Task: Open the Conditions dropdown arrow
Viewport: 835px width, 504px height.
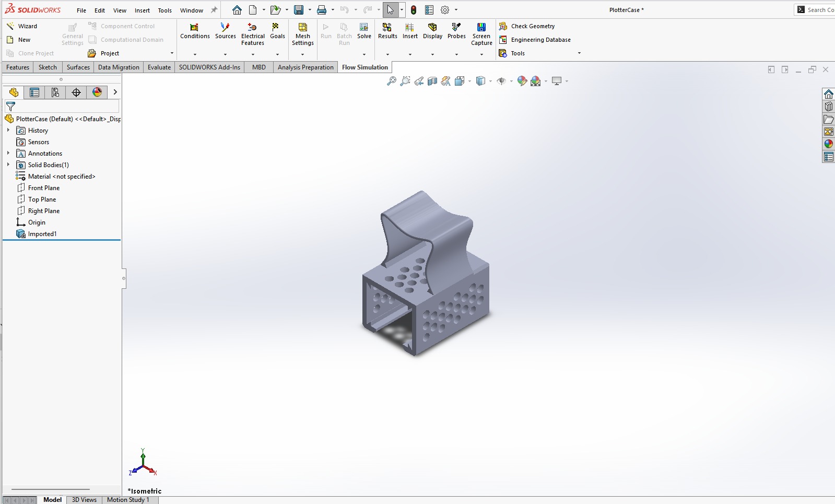Action: [x=195, y=54]
